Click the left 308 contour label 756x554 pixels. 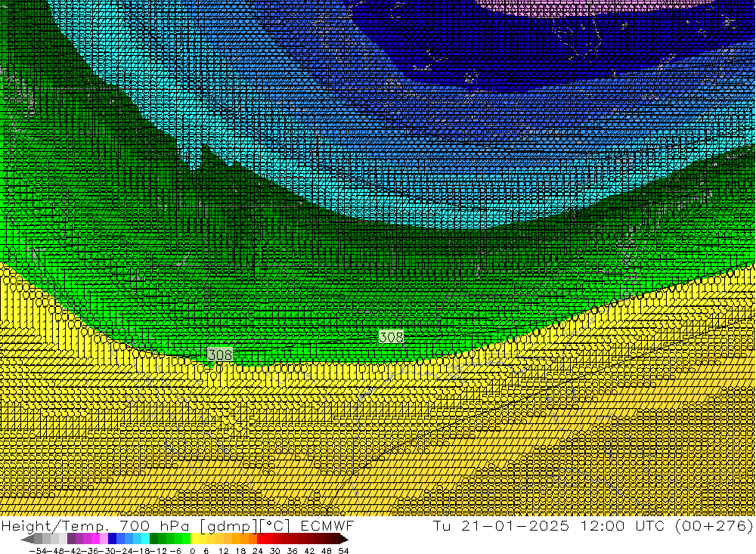[220, 354]
